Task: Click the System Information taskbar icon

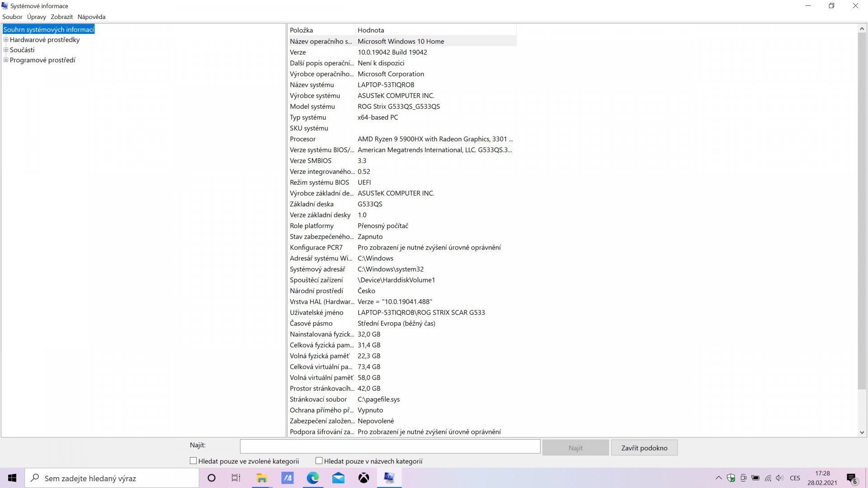Action: tap(389, 478)
